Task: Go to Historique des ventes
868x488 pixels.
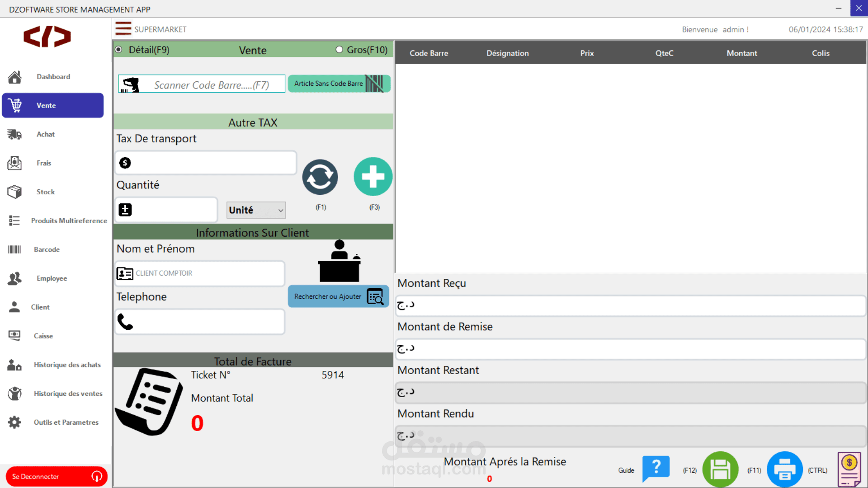Action: click(x=68, y=394)
